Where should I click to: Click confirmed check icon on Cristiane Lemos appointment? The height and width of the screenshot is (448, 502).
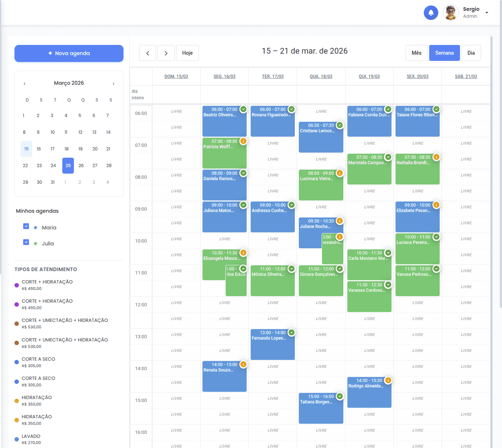(x=340, y=125)
